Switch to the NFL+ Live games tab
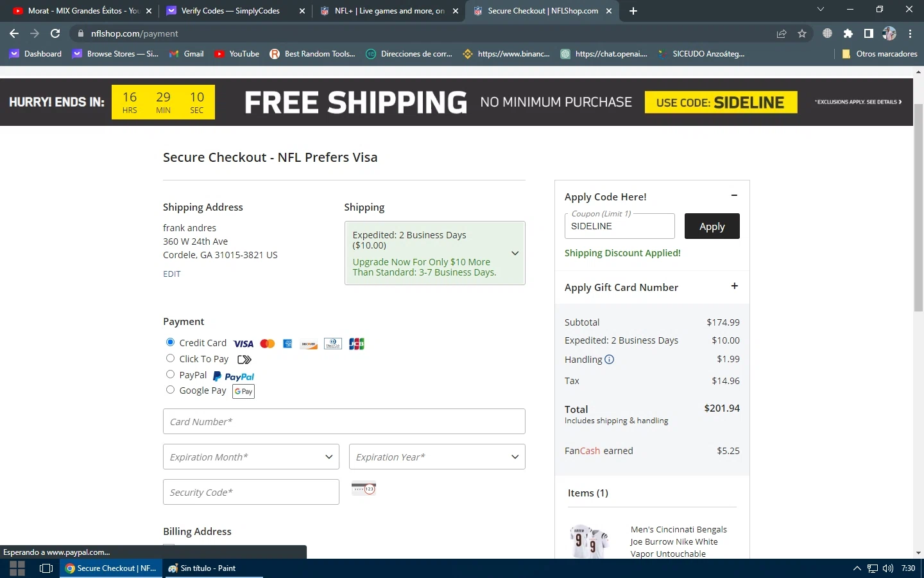Viewport: 924px width, 578px height. pos(389,11)
